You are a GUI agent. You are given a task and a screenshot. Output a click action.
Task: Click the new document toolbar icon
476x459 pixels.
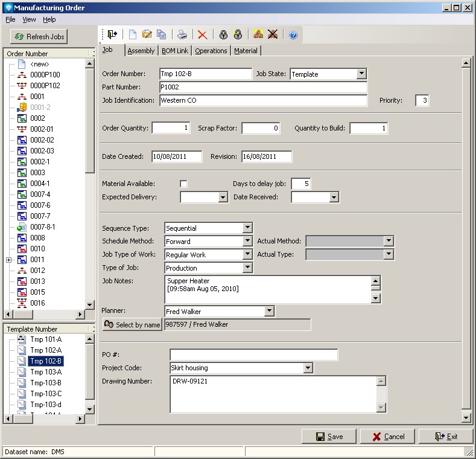[x=132, y=35]
